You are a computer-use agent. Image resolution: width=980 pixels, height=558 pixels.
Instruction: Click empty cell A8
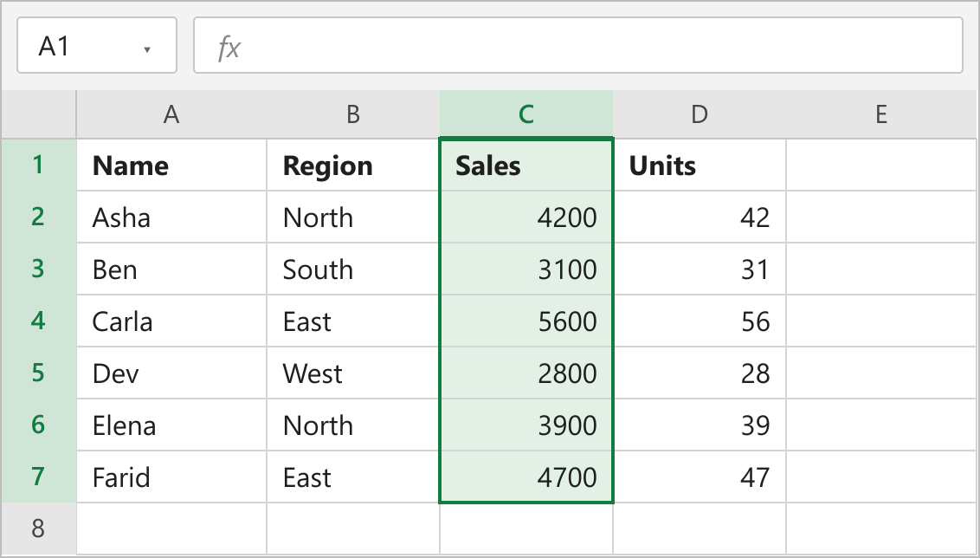(x=171, y=528)
